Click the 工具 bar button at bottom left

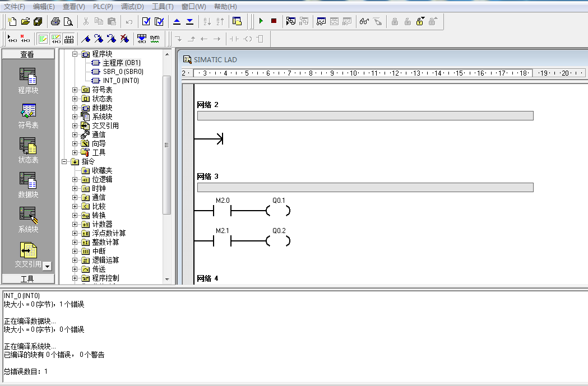click(x=27, y=278)
